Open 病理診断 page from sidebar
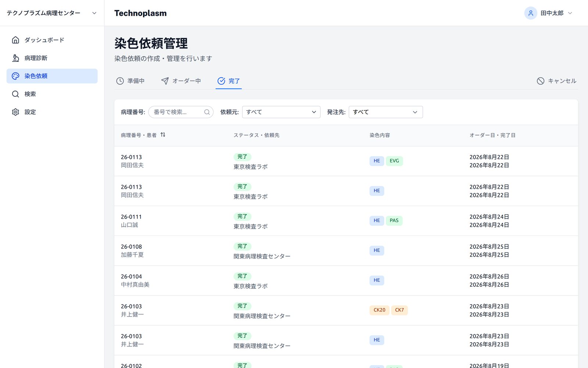 click(52, 58)
